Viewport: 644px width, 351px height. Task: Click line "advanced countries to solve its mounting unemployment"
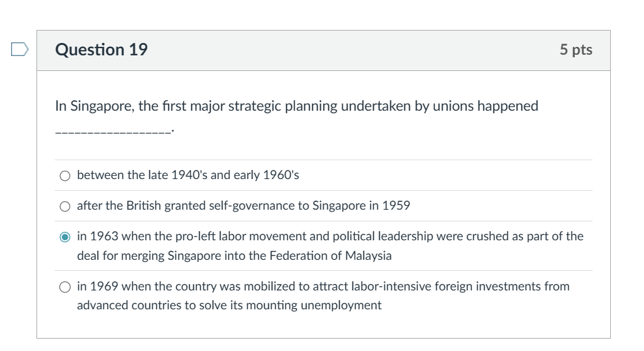tap(229, 305)
